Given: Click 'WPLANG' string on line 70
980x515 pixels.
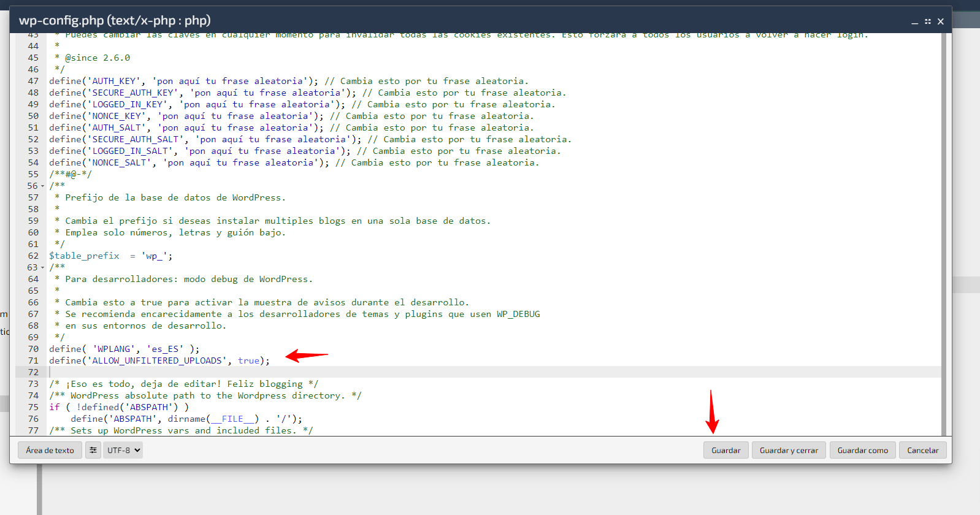Looking at the screenshot, I should 114,349.
